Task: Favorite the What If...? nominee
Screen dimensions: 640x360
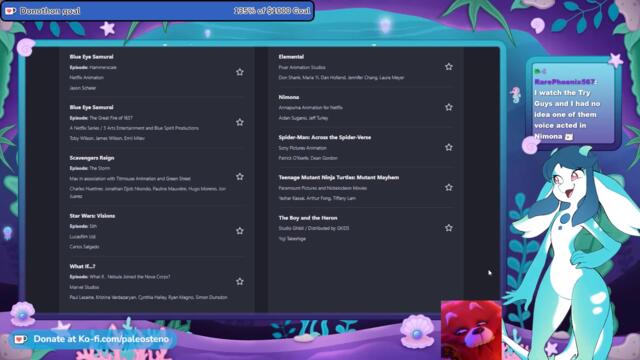Action: pos(240,281)
